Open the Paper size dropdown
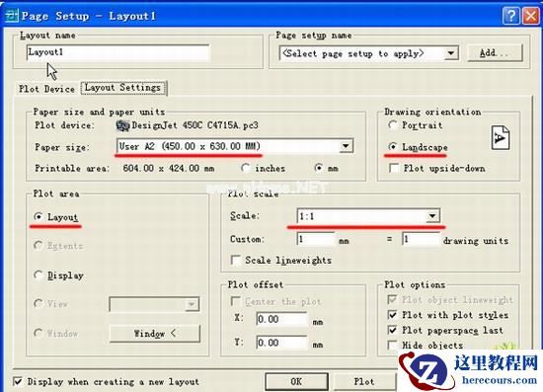543x392 pixels. (346, 146)
